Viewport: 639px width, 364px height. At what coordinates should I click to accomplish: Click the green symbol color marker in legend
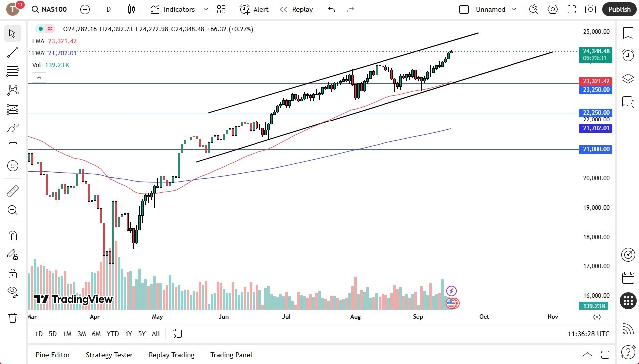coord(40,29)
